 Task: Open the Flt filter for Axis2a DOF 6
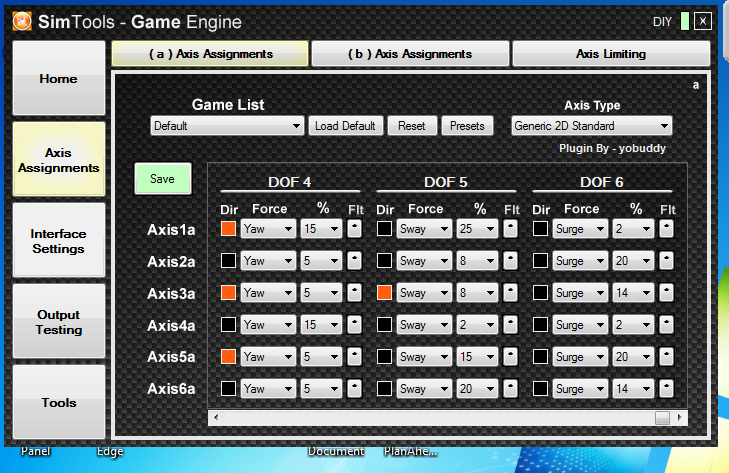coord(666,261)
